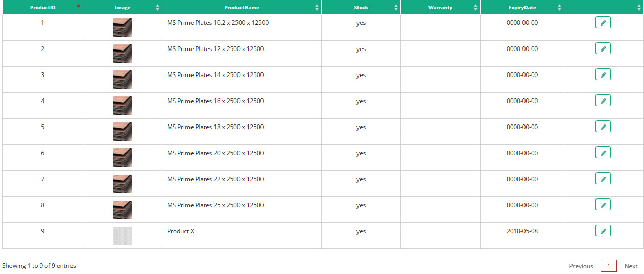Go to Previous page
The image size is (644, 274).
(x=581, y=266)
